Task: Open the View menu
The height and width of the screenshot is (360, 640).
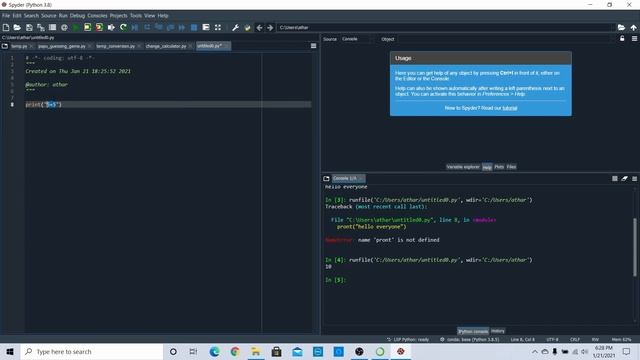Action: pyautogui.click(x=149, y=16)
